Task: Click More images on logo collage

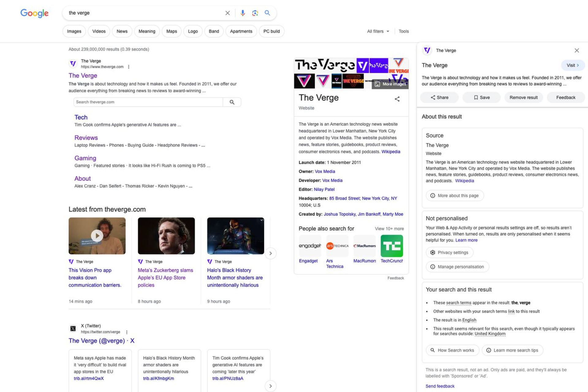Action: click(390, 84)
